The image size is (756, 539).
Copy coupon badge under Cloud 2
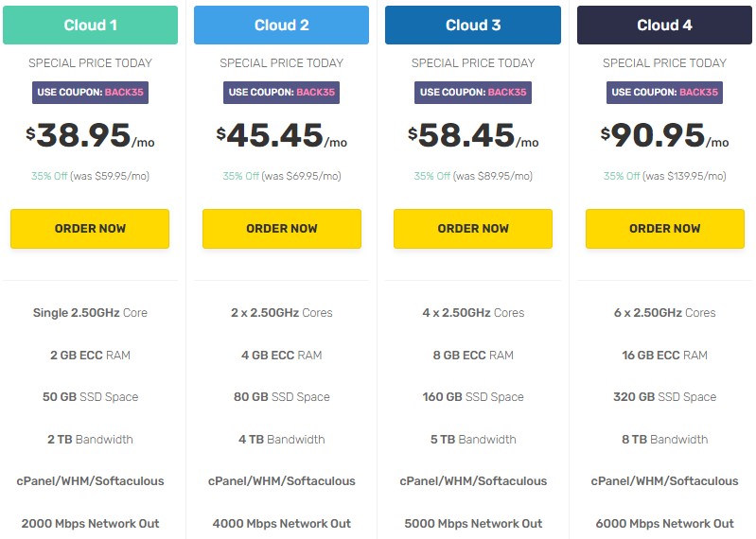tap(281, 93)
